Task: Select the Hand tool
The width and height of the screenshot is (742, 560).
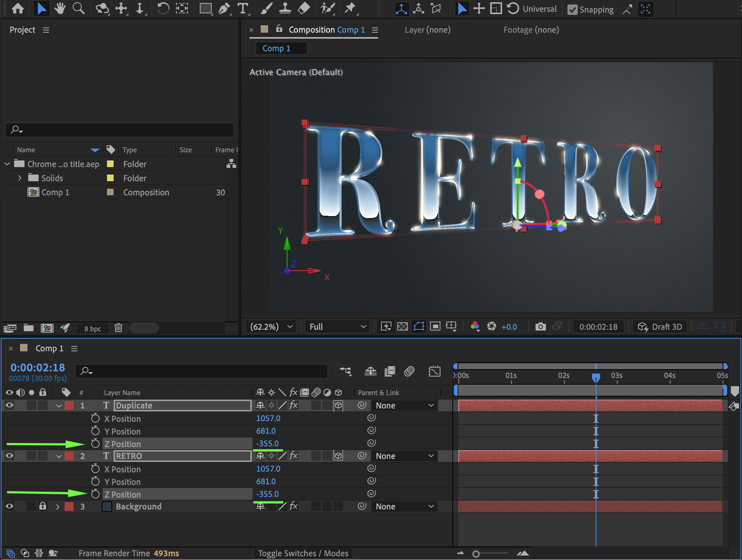Action: coord(59,8)
